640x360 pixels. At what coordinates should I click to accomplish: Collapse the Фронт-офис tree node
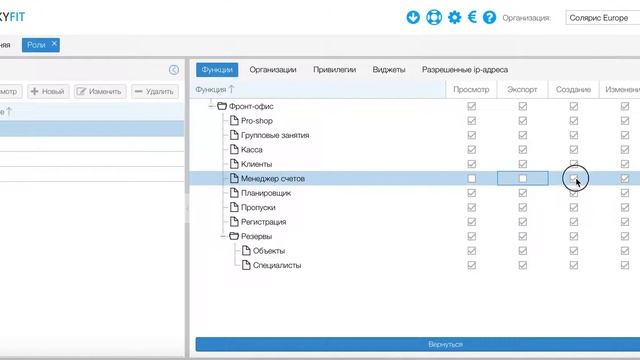211,106
